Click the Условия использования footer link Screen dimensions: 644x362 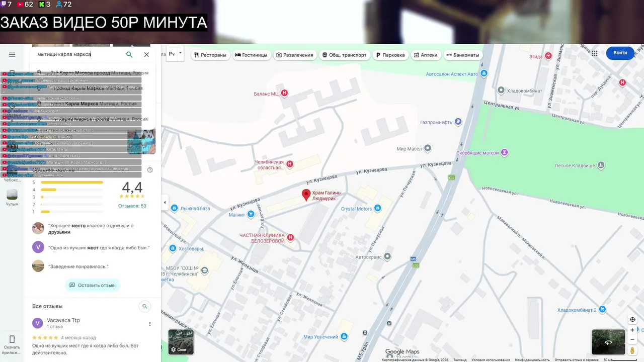(x=491, y=360)
